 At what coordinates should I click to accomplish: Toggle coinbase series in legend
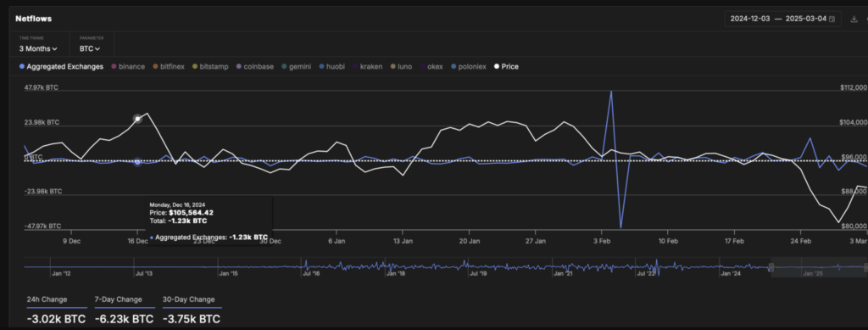(x=254, y=66)
